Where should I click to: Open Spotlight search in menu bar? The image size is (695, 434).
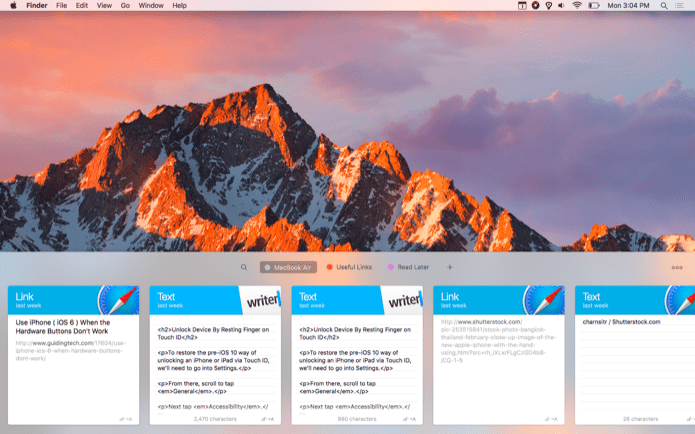point(664,5)
